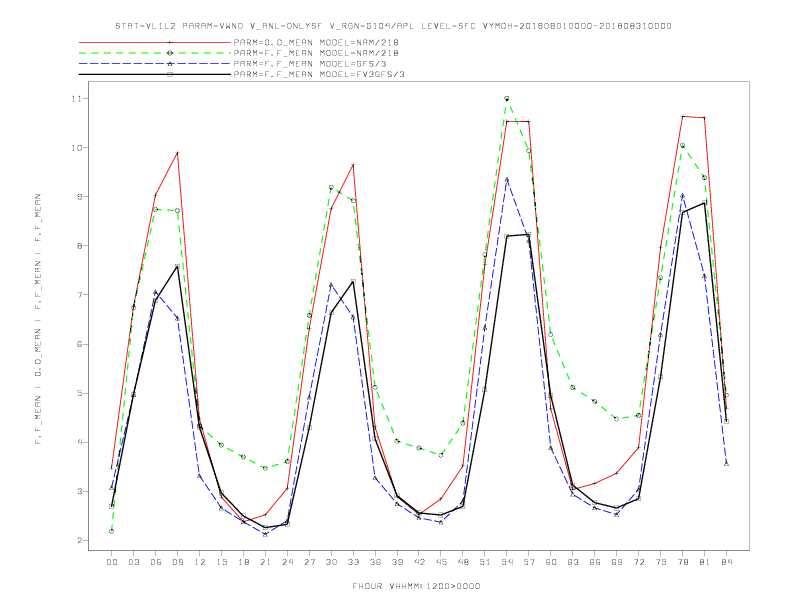Click the vertical y-axis label F.F_MEAN | O.O_MEAN
The width and height of the screenshot is (792, 612).
pyautogui.click(x=38, y=319)
